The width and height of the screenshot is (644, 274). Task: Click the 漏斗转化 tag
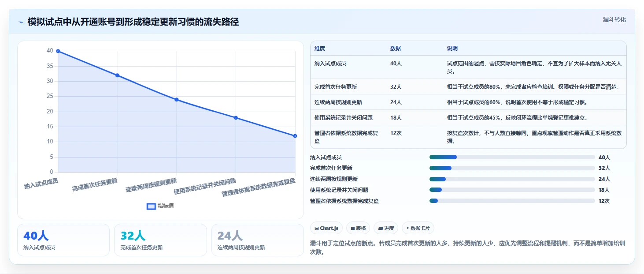614,20
